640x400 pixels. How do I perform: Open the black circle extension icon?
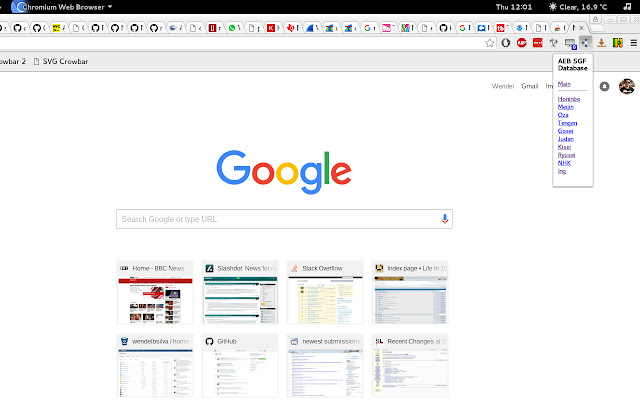coord(506,43)
